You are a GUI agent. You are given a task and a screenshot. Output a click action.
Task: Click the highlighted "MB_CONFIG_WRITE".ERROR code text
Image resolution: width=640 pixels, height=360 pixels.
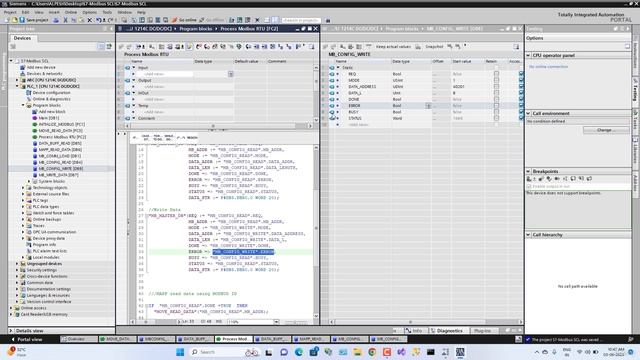click(243, 252)
